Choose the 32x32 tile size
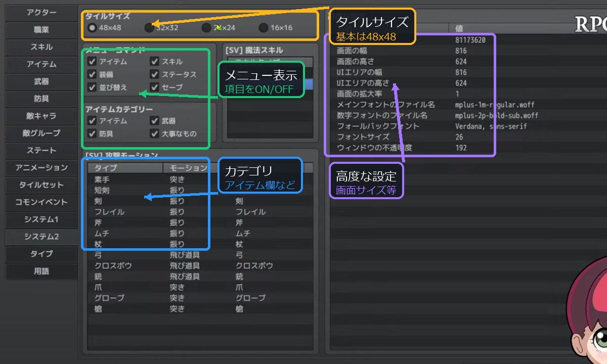This screenshot has height=364, width=607. [x=149, y=28]
